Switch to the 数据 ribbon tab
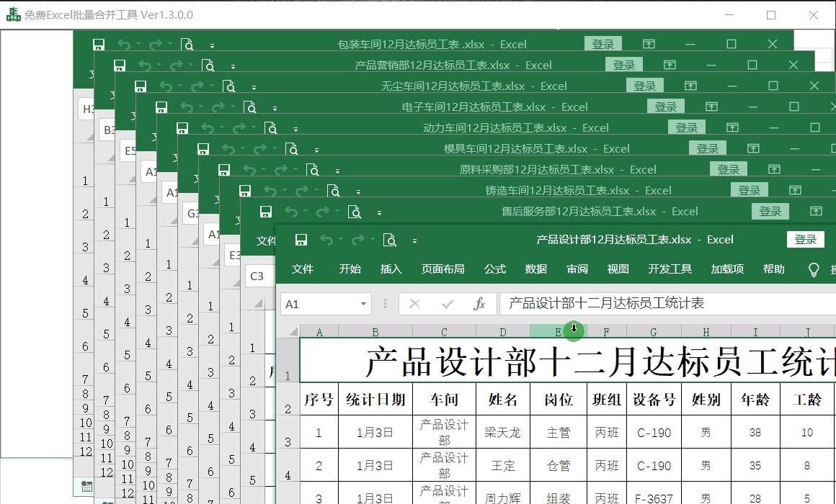Image resolution: width=836 pixels, height=504 pixels. [535, 269]
